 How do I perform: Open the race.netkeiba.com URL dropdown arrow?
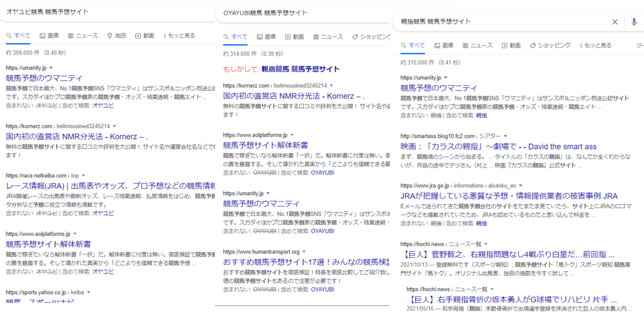[84, 175]
